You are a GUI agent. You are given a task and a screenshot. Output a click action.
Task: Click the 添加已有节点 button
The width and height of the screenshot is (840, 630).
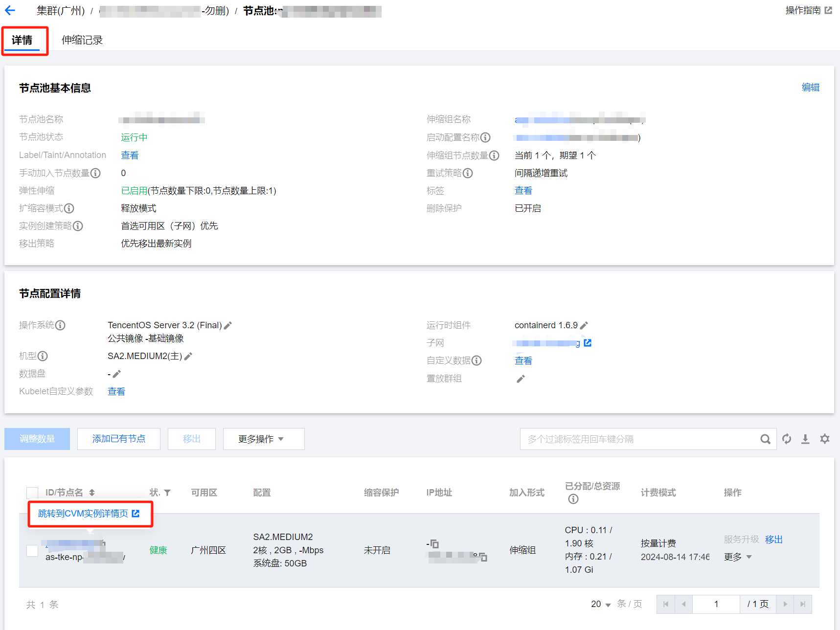click(119, 439)
